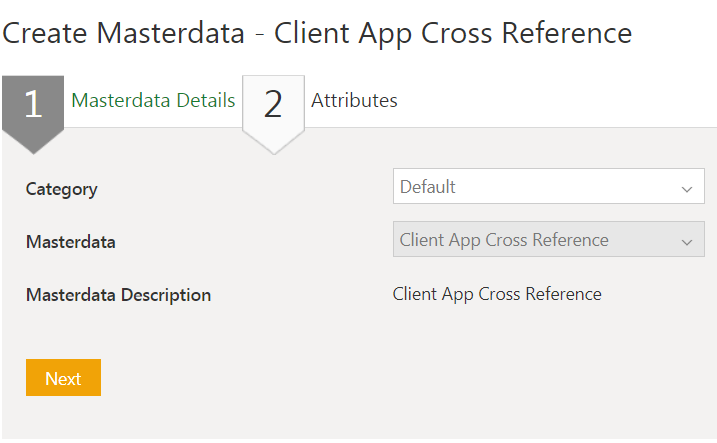Click the step 1 number badge

click(33, 104)
